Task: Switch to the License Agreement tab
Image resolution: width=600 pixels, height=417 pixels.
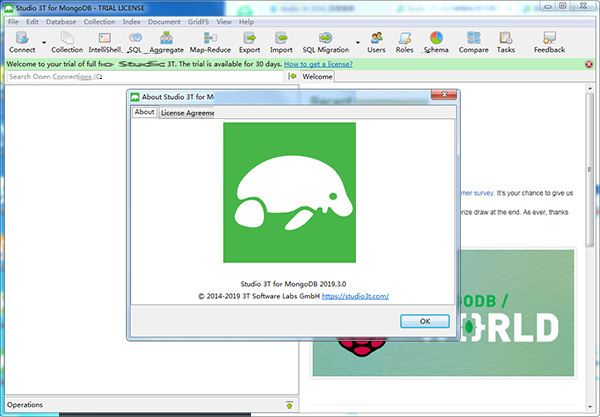Action: point(189,113)
